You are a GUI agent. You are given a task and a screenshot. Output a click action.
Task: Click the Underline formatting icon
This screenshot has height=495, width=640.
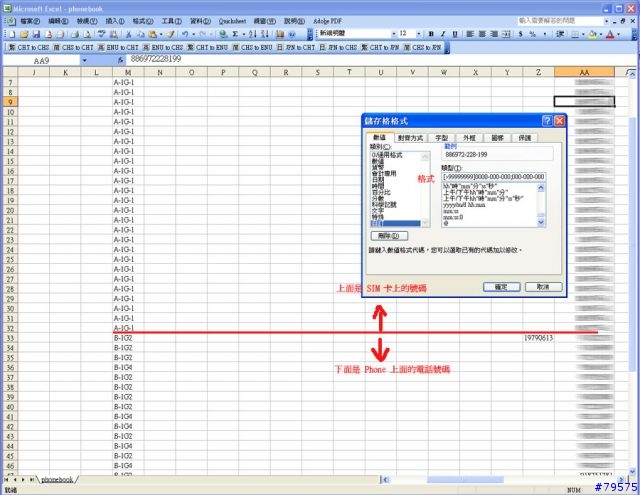[x=454, y=33]
